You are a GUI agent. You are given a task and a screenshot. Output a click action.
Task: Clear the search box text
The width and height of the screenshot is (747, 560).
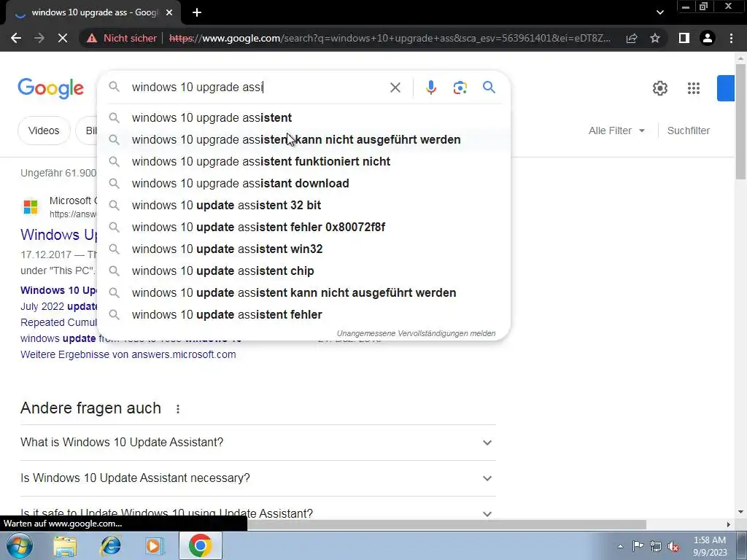(395, 87)
